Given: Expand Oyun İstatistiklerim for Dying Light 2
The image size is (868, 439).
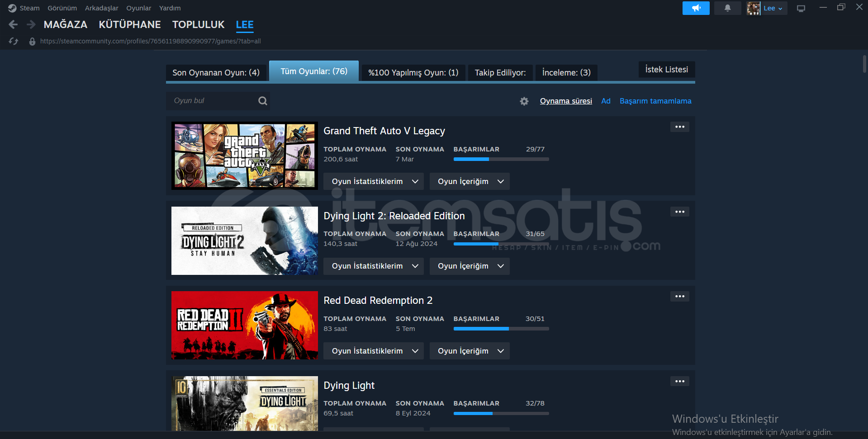Looking at the screenshot, I should [374, 266].
